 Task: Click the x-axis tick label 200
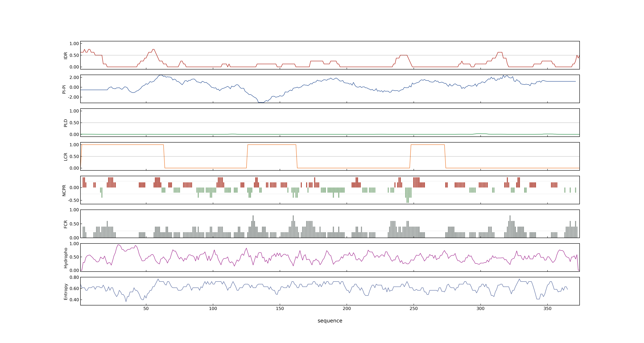coord(347,309)
